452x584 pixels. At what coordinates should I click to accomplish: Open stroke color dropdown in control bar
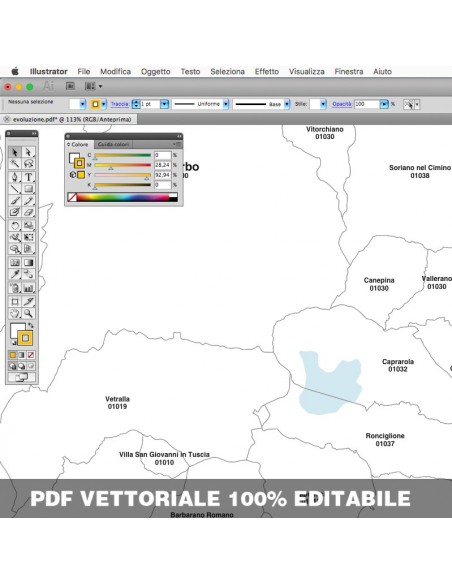[x=104, y=104]
